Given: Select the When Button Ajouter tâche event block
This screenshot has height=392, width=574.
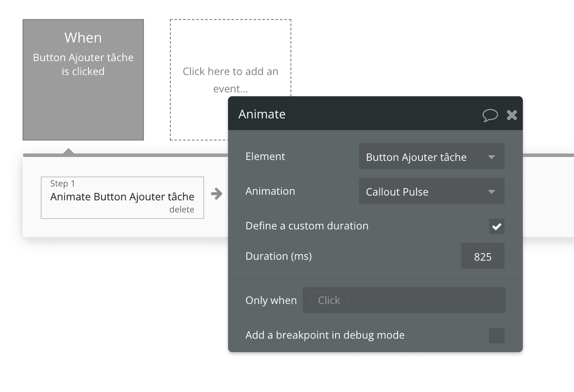Looking at the screenshot, I should pos(83,79).
